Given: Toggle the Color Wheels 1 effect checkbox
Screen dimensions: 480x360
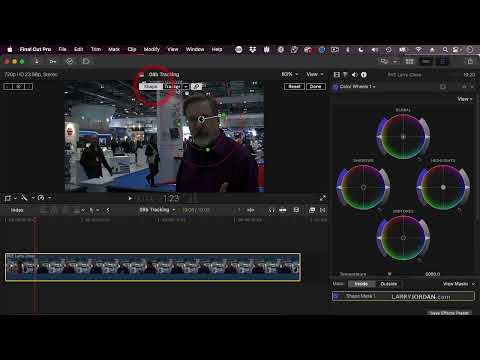Looking at the screenshot, I should pos(335,87).
